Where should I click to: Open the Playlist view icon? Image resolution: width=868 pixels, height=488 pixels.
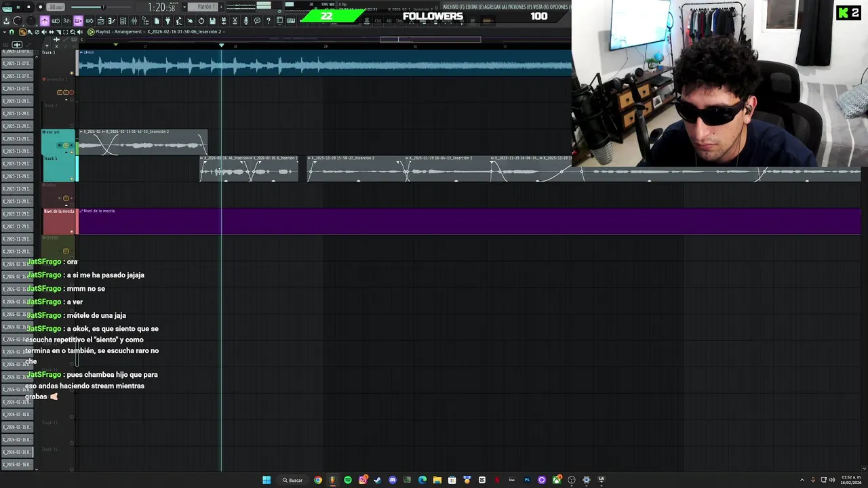(100, 21)
